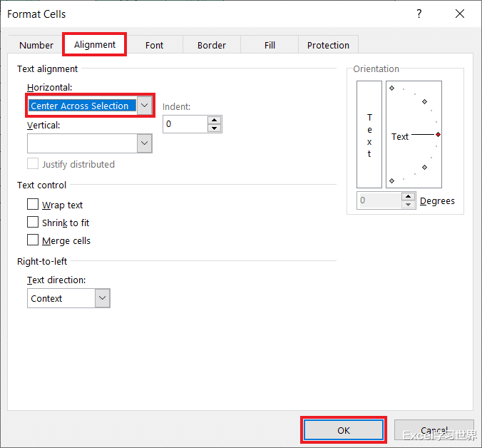Go to the Border tab
Screen dimensions: 482x448
point(212,45)
